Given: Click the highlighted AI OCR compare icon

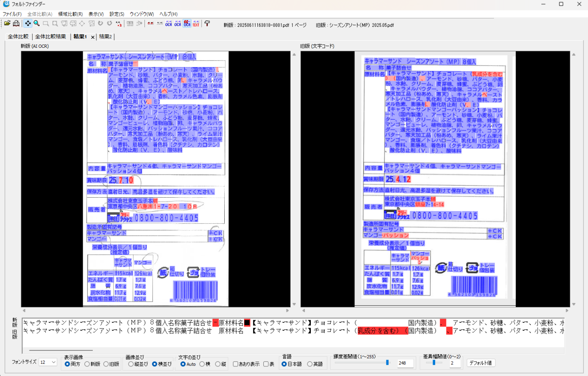Looking at the screenshot, I should pyautogui.click(x=187, y=23).
